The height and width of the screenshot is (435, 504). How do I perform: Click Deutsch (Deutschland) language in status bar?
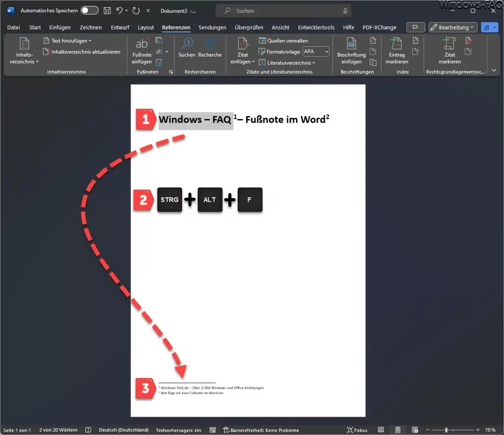coord(124,430)
